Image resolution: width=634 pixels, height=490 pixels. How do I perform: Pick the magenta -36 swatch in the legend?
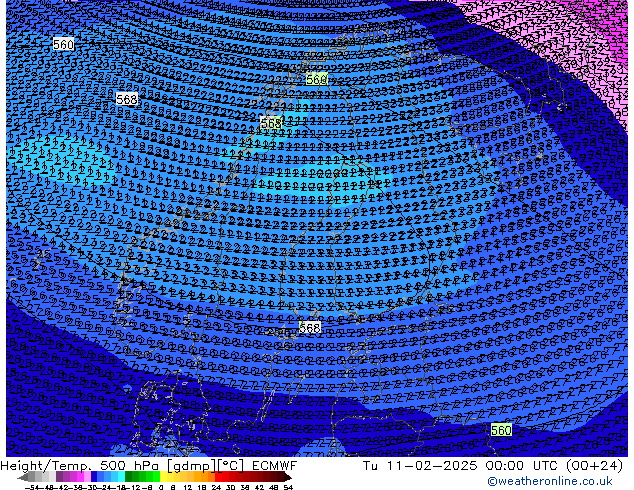tap(80, 478)
